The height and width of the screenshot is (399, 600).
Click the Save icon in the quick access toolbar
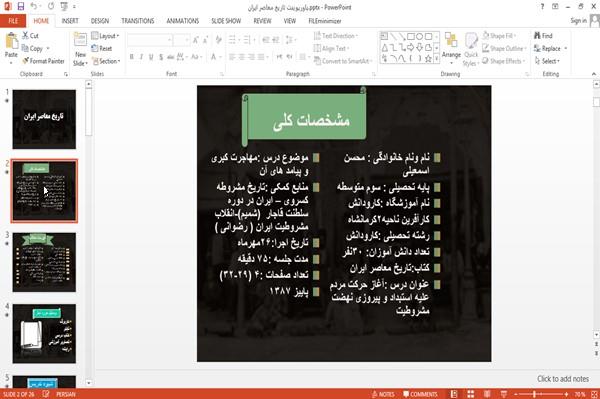21,7
